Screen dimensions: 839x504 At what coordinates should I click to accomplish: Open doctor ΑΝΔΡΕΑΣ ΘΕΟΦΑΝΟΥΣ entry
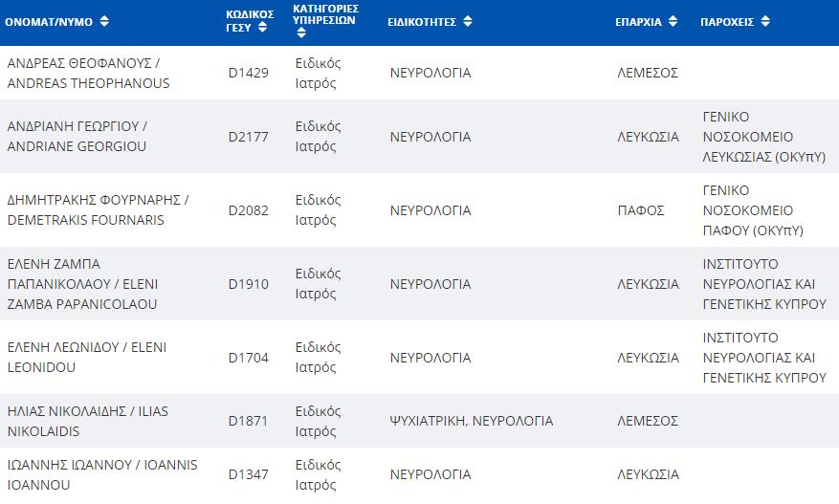coord(88,74)
